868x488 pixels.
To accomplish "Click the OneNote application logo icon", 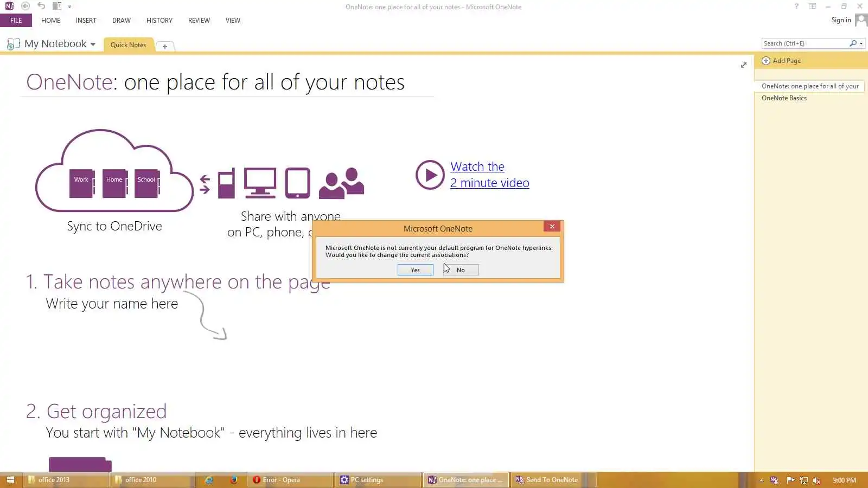I will (9, 6).
